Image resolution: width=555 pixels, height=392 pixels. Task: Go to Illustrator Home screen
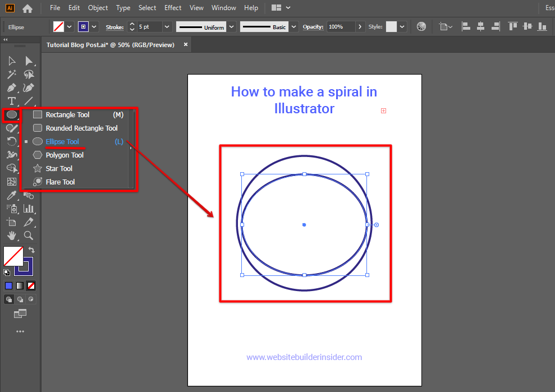tap(27, 8)
